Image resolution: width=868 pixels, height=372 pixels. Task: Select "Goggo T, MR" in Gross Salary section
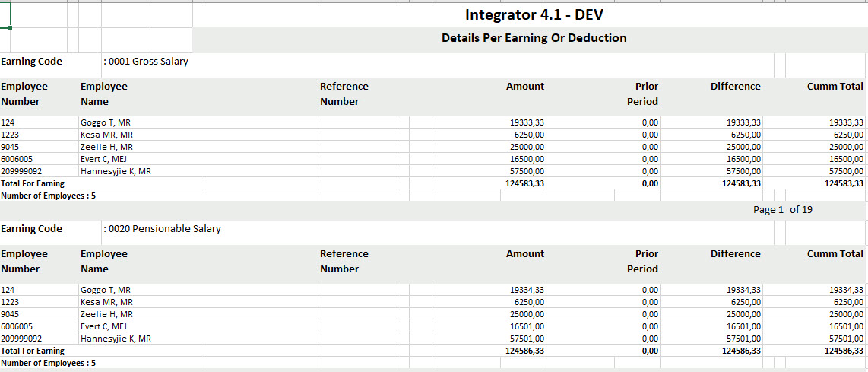click(x=106, y=122)
